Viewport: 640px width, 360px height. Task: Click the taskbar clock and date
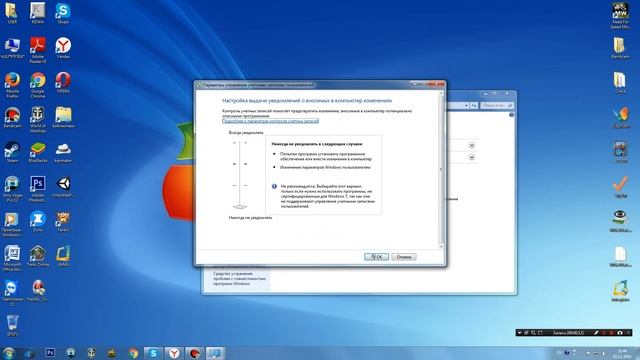click(x=622, y=353)
